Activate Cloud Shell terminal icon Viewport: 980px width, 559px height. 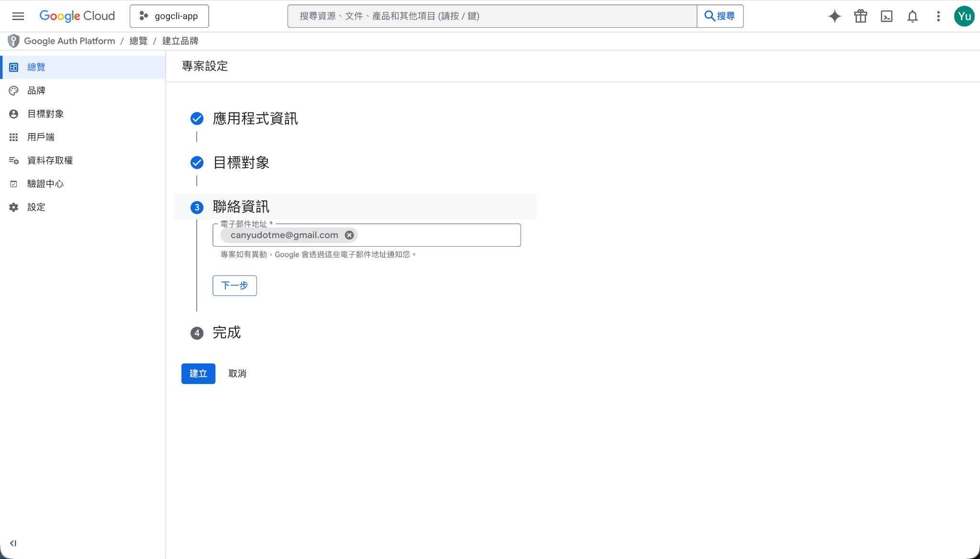tap(886, 16)
